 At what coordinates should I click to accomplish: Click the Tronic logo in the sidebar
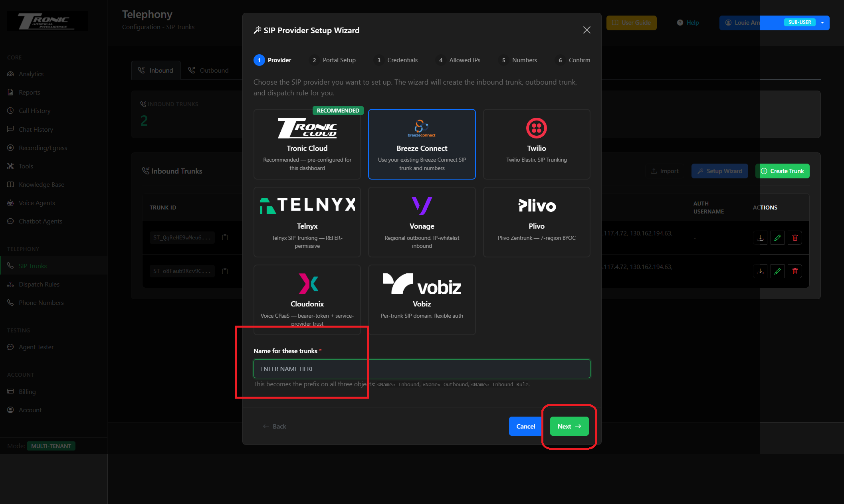pyautogui.click(x=48, y=21)
